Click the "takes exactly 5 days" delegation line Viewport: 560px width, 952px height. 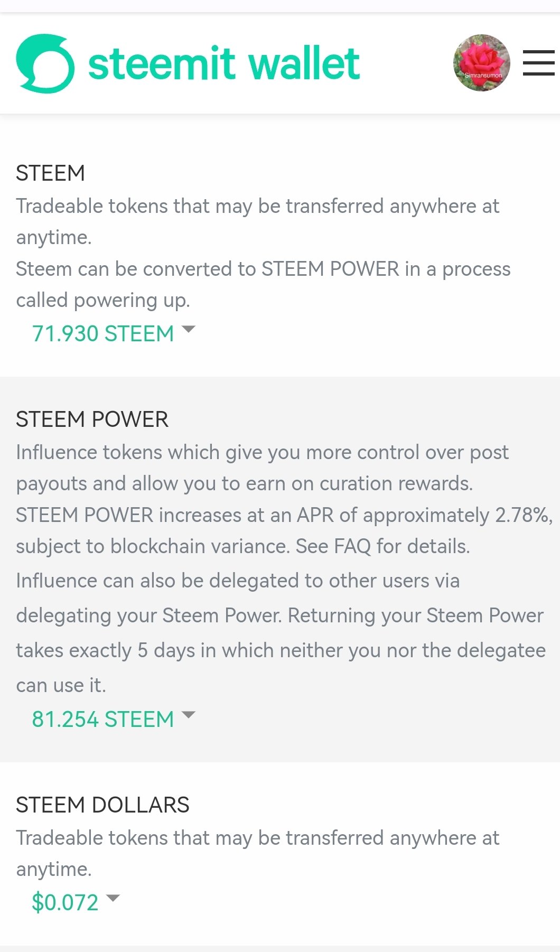click(x=281, y=650)
